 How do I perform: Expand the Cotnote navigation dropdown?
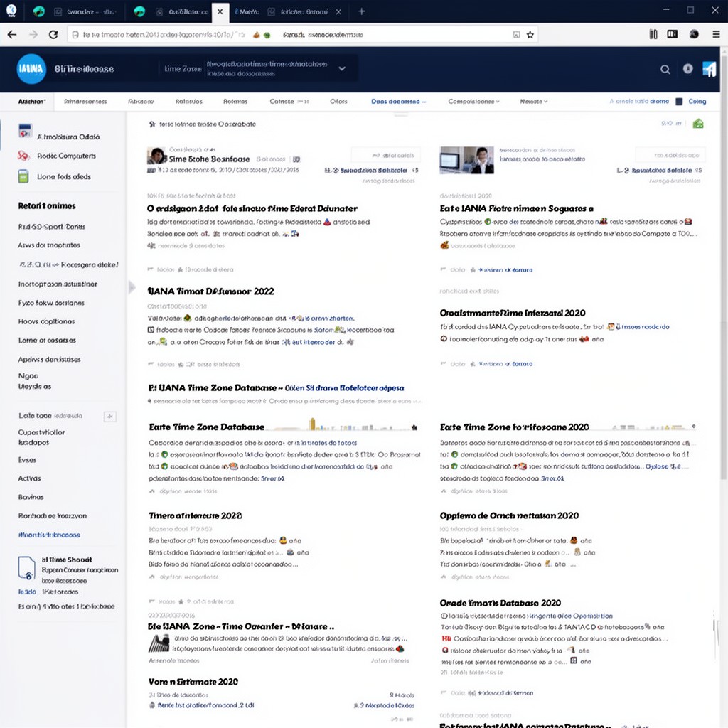point(289,101)
